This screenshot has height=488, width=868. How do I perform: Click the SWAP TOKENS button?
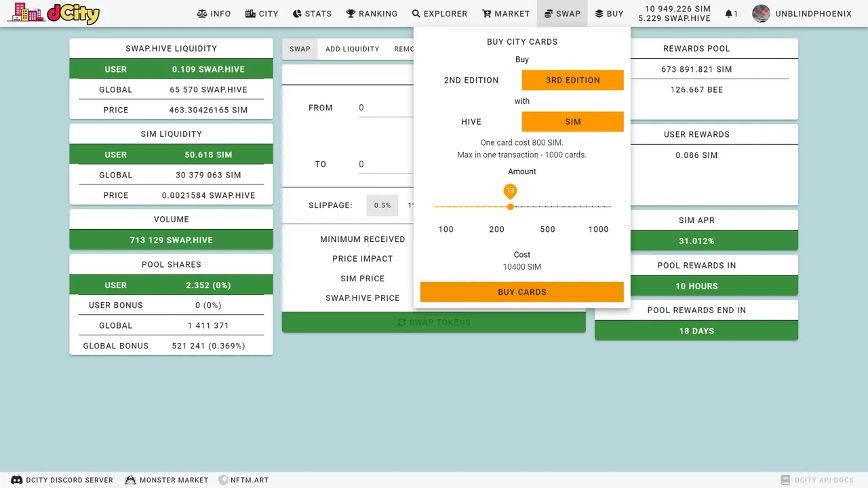click(434, 323)
